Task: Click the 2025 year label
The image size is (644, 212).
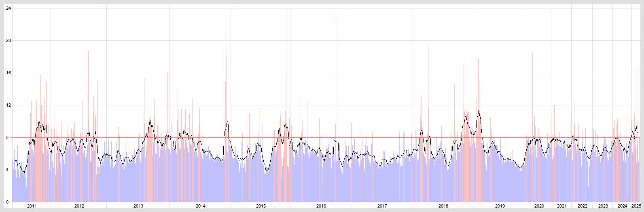Action: pos(636,206)
